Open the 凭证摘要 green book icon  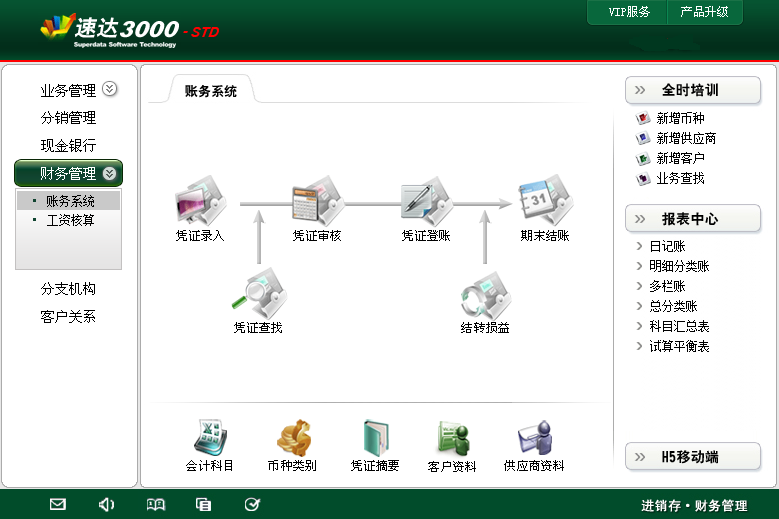tap(376, 438)
